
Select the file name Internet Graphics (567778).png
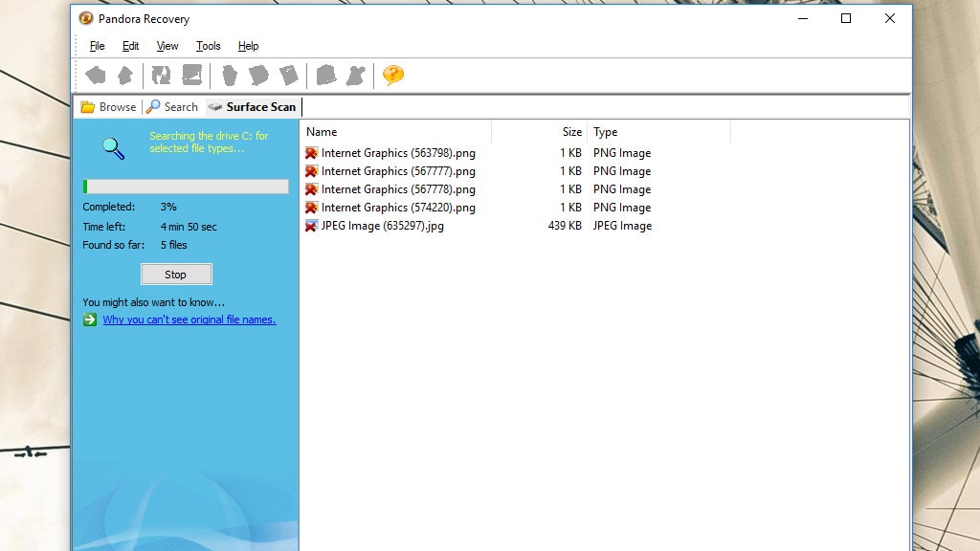(x=398, y=189)
